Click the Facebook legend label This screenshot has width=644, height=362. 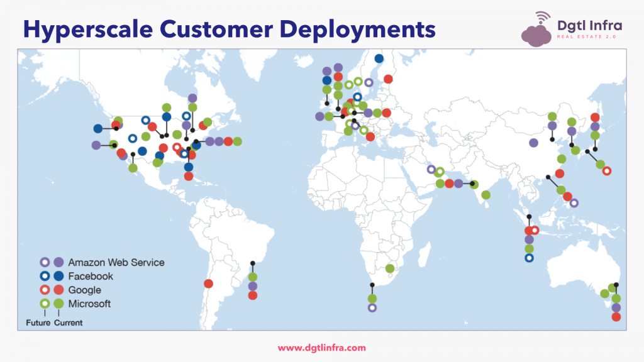(91, 276)
